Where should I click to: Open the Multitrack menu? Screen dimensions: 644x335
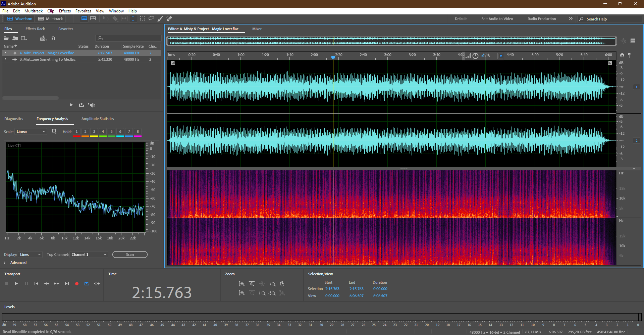pos(34,11)
